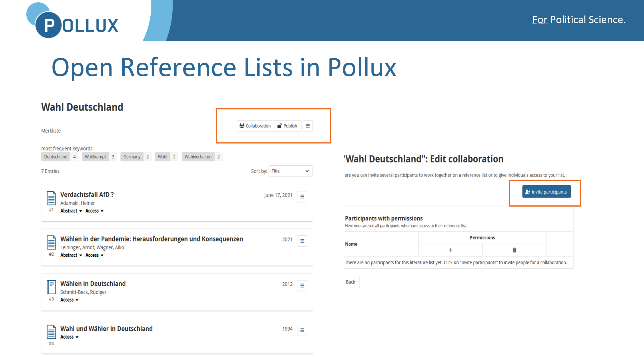Open Wählen in Deutschland entry title
Viewport: 644px width, 357px height.
93,283
